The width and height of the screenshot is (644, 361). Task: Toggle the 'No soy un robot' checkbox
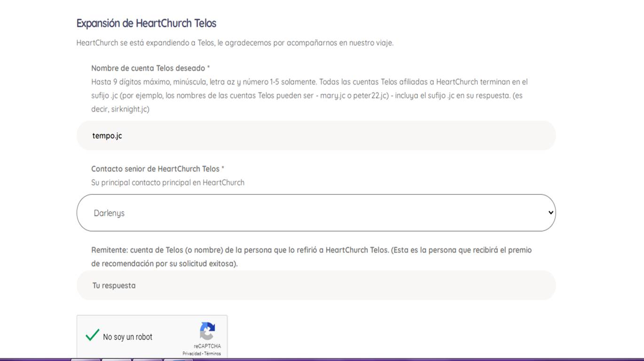click(93, 335)
